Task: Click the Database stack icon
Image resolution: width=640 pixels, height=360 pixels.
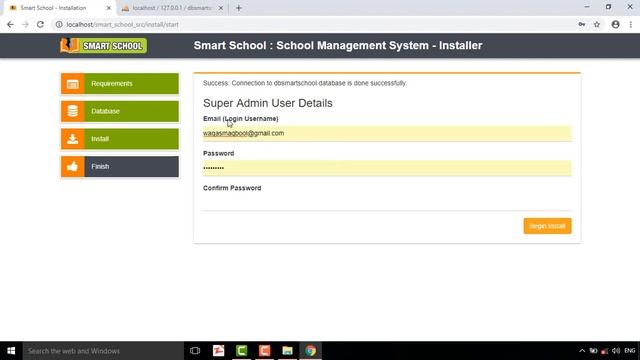Action: pyautogui.click(x=73, y=111)
